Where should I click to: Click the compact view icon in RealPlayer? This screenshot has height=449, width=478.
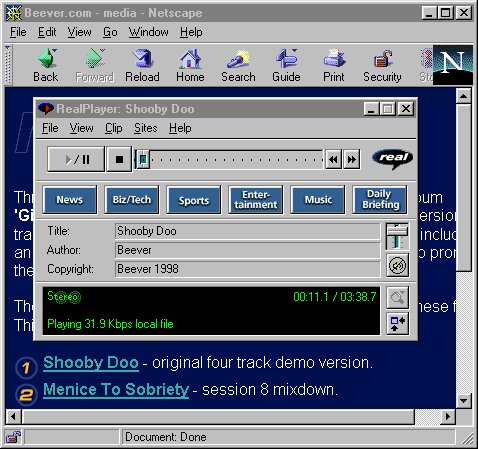pos(397,323)
